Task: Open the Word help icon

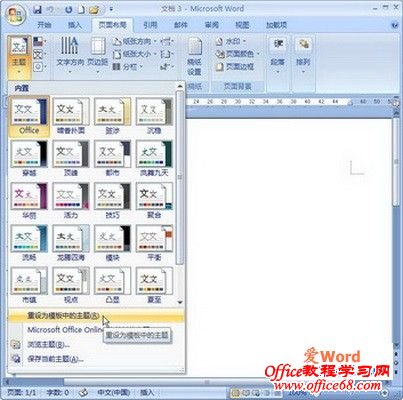Action: (395, 25)
